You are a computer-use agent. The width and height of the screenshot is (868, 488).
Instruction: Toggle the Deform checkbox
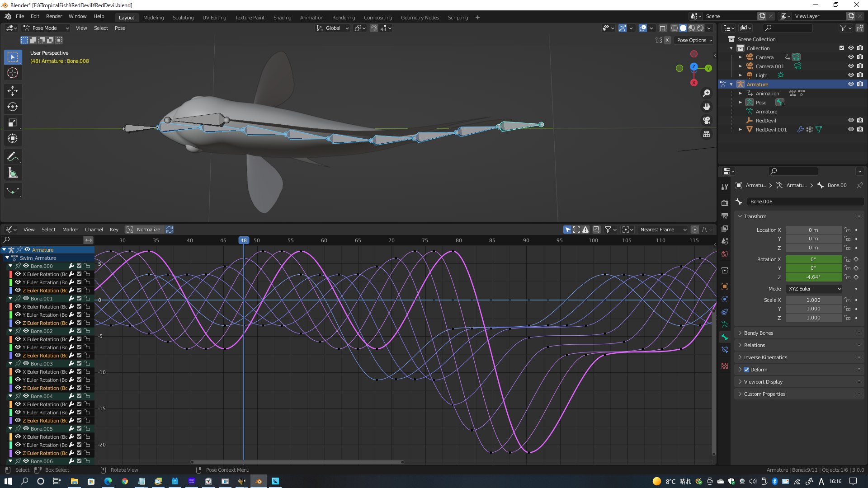(x=746, y=370)
